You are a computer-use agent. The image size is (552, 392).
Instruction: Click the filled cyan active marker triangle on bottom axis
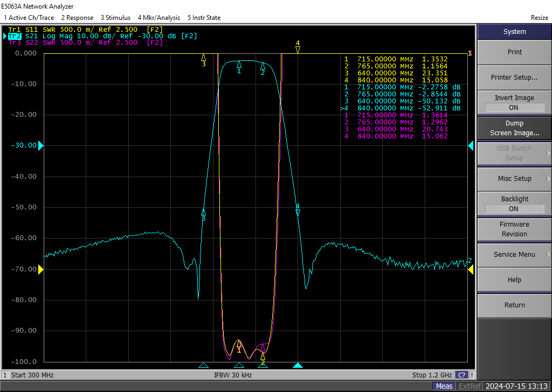tap(298, 366)
